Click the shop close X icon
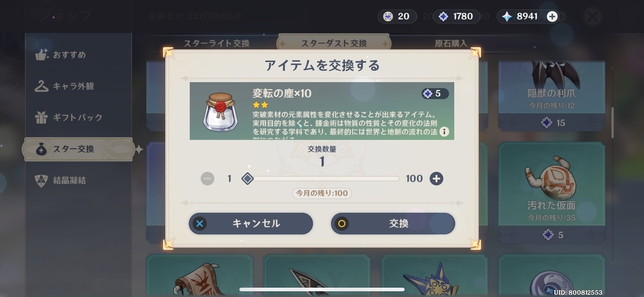Screen dimensions: 644x297 click(592, 17)
